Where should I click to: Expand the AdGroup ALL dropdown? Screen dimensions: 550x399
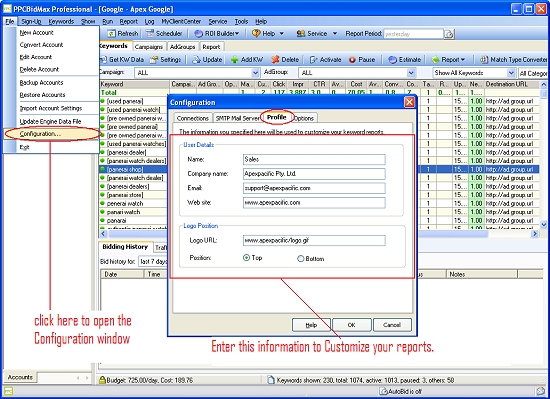pyautogui.click(x=411, y=73)
